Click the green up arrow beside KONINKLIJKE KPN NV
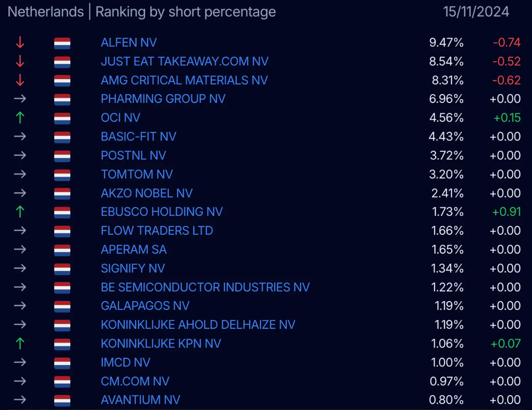This screenshot has width=532, height=410. pos(20,343)
